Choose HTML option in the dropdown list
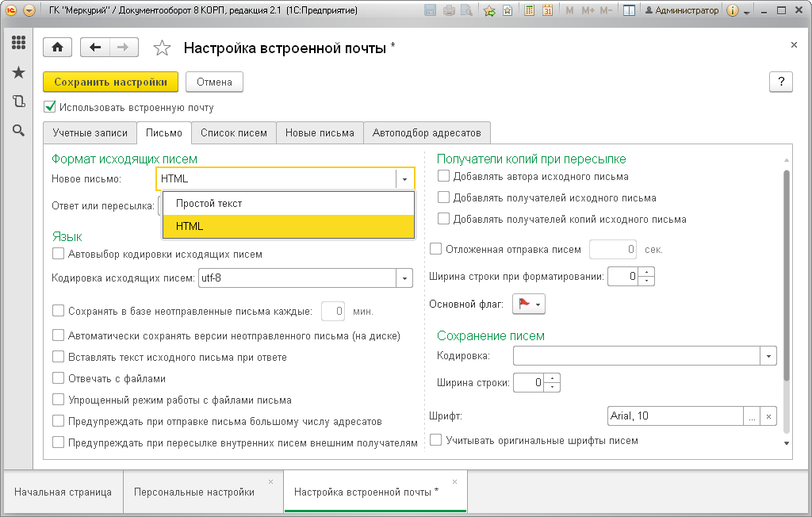This screenshot has width=812, height=517. (x=289, y=226)
